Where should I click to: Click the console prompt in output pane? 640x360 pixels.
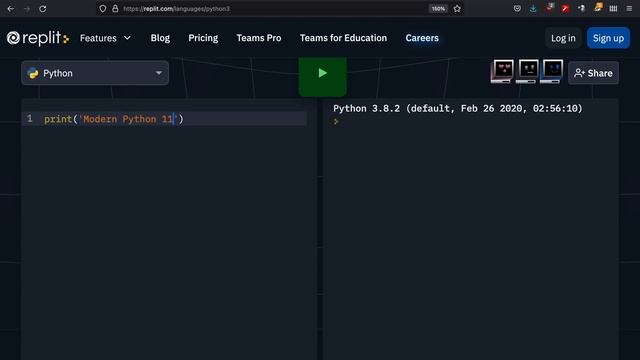pyautogui.click(x=336, y=121)
